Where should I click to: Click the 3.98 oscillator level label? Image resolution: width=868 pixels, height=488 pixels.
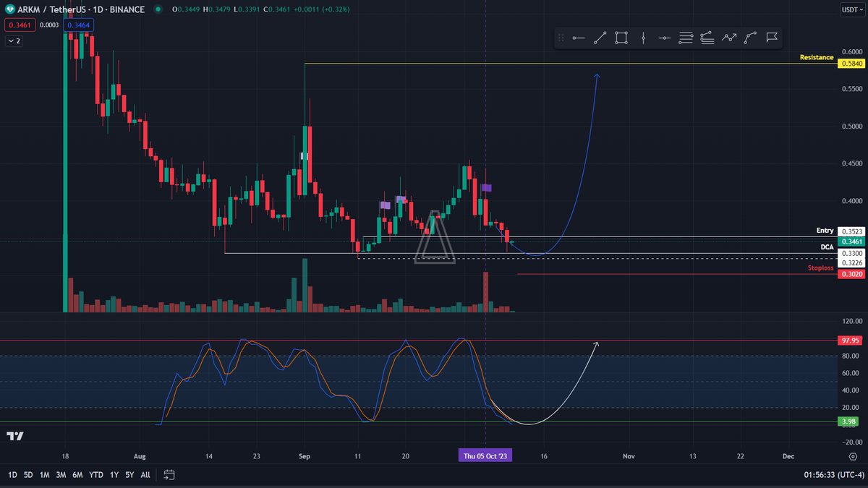pos(850,421)
